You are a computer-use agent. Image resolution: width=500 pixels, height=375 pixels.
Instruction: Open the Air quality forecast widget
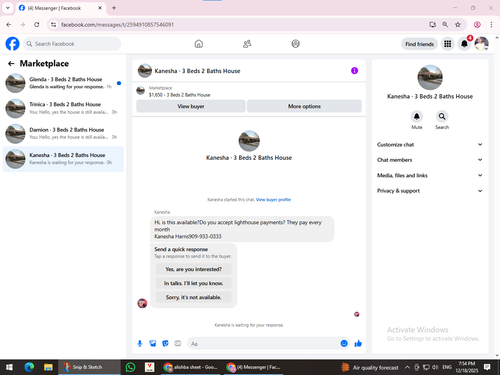pos(370,367)
